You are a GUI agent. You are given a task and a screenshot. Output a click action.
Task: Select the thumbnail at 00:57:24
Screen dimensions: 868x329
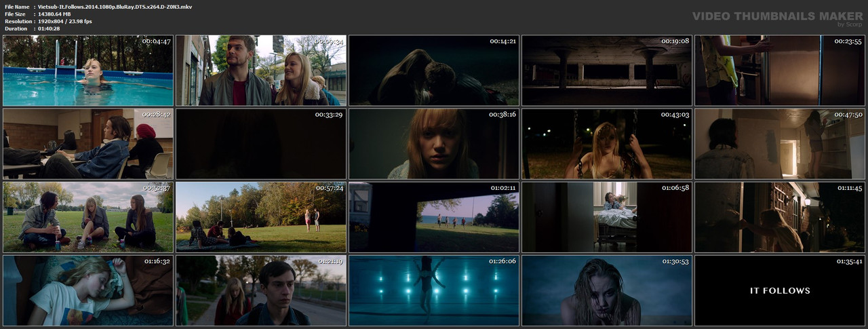(x=261, y=217)
